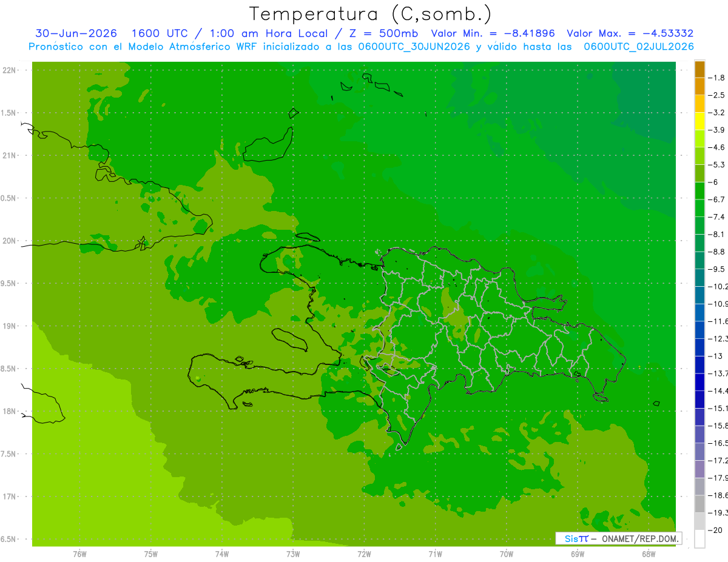This screenshot has width=728, height=562.
Task: Click the '-17.2' colorbar value
Action: (x=719, y=460)
